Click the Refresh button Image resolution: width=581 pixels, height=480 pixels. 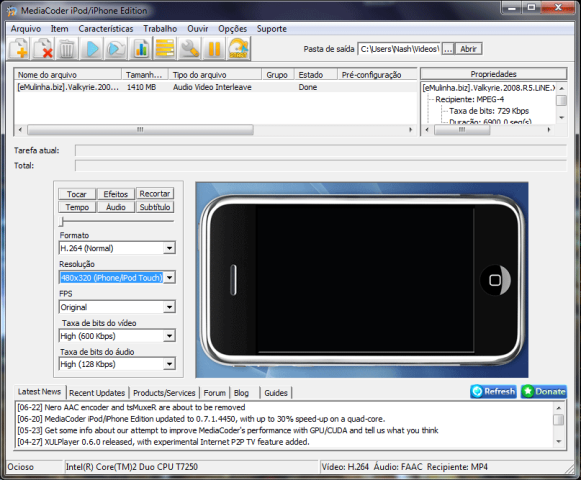pyautogui.click(x=493, y=391)
